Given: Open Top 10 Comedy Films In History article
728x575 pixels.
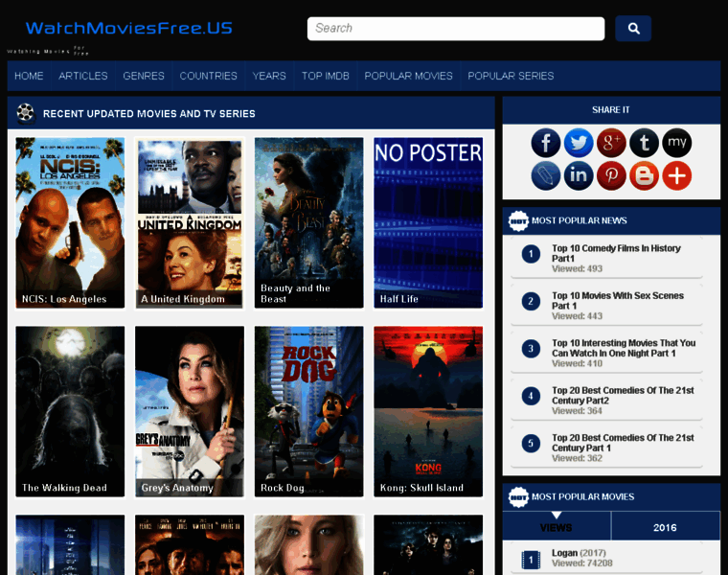Looking at the screenshot, I should (x=616, y=253).
